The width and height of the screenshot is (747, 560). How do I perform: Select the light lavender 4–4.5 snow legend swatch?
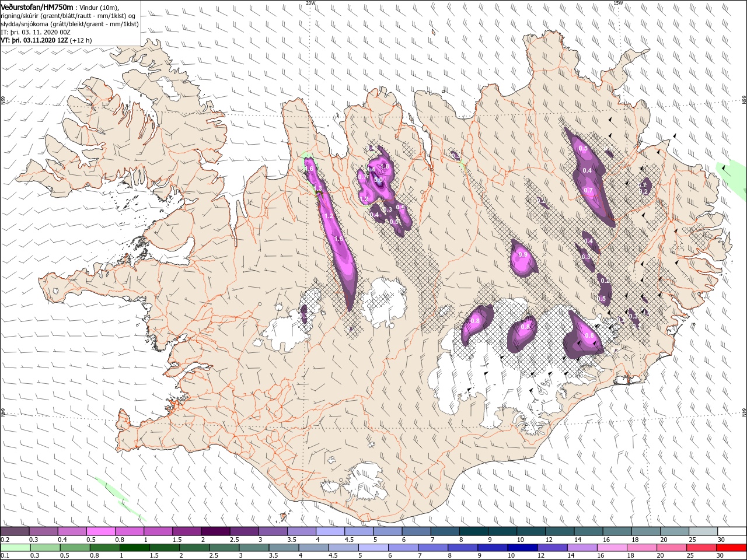(x=330, y=531)
